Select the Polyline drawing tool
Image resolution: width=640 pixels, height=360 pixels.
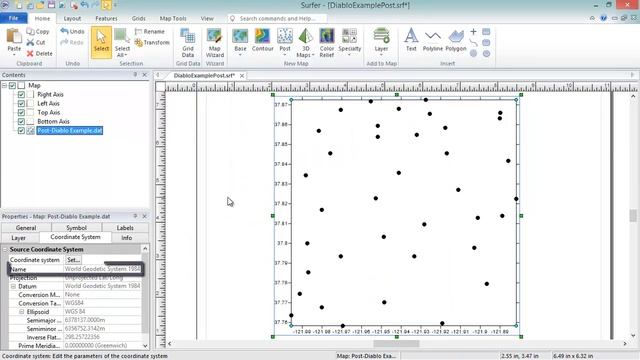433,40
